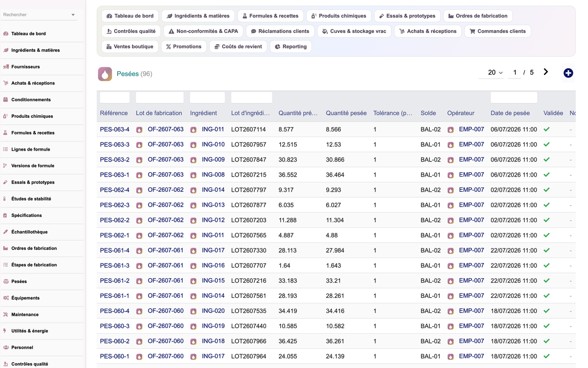Open Achats & réceptions top tab

[428, 31]
